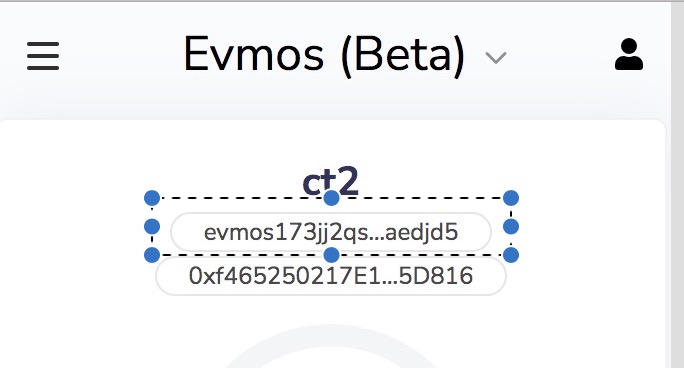The height and width of the screenshot is (368, 684).
Task: Grab the top-center selection handle over ct2
Action: 332,198
